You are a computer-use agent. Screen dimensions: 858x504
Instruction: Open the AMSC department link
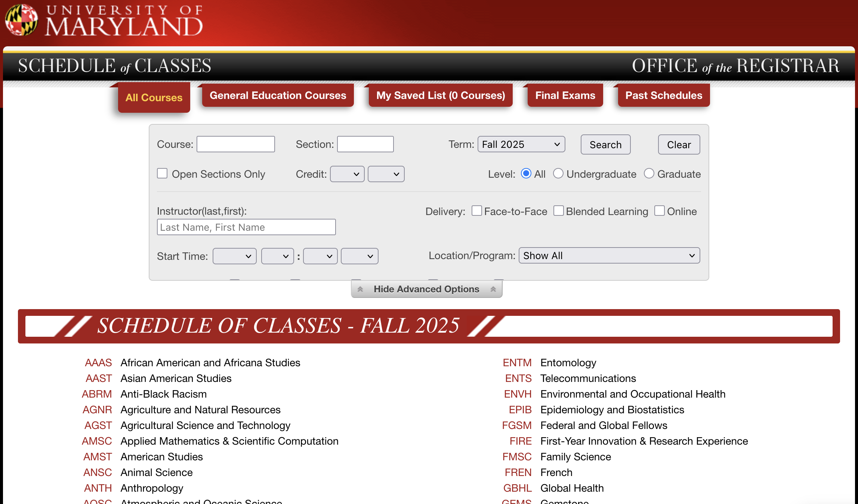[97, 441]
